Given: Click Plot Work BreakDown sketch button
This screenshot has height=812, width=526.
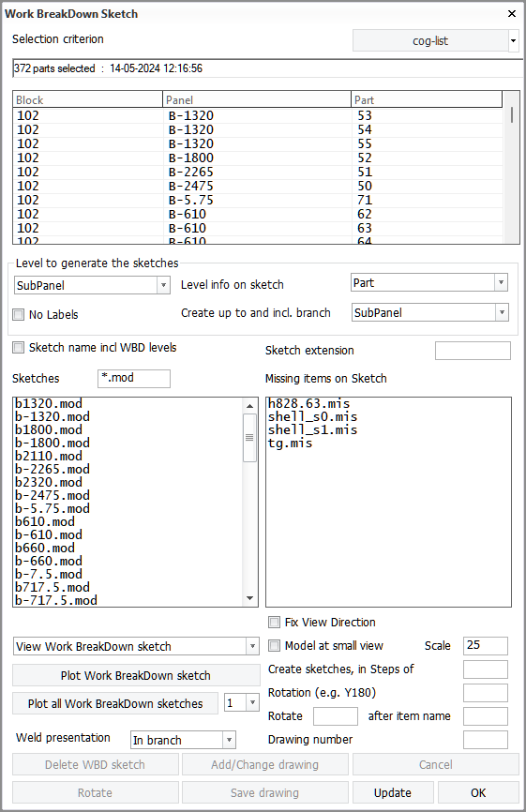Looking at the screenshot, I should (136, 675).
